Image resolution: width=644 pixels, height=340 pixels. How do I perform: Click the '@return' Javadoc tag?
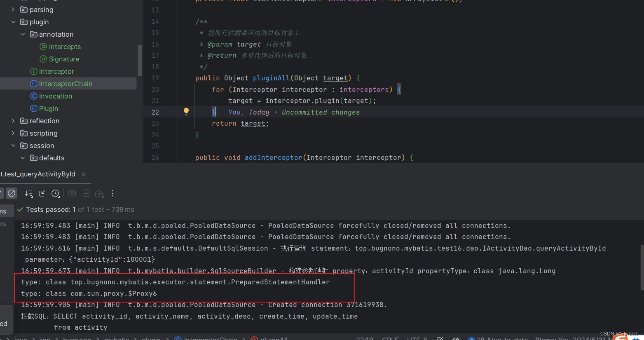point(222,55)
